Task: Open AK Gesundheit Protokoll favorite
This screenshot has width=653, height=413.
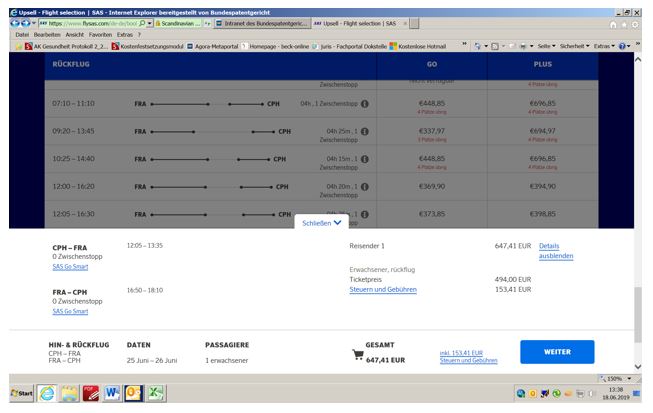Action: coord(66,46)
